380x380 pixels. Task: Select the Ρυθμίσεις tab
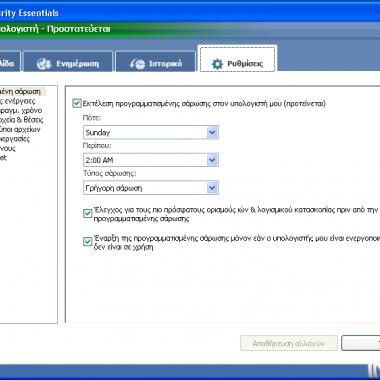[x=237, y=59]
